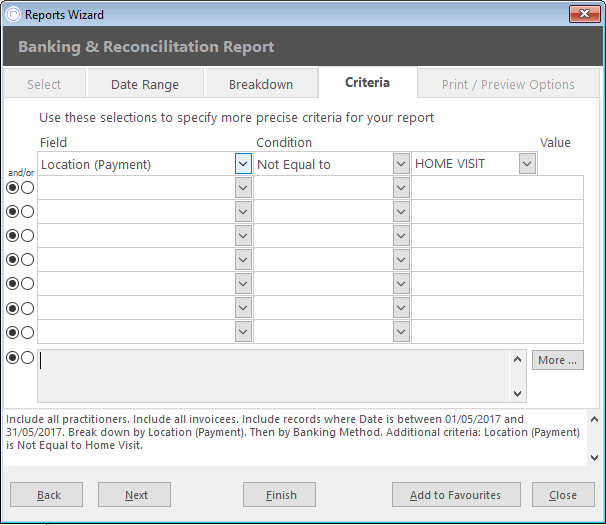Expand the Not Equal to condition dropdown
Image resolution: width=606 pixels, height=525 pixels.
[401, 164]
